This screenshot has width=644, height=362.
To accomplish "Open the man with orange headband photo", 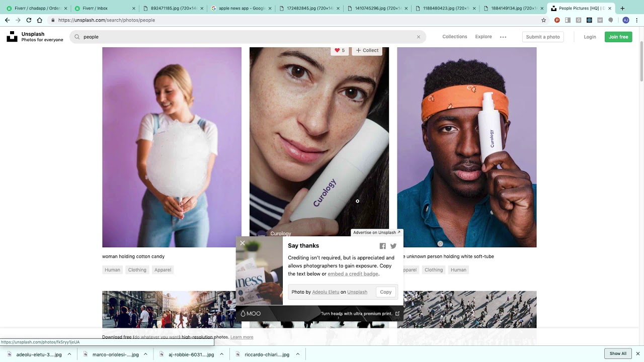I will point(466,147).
